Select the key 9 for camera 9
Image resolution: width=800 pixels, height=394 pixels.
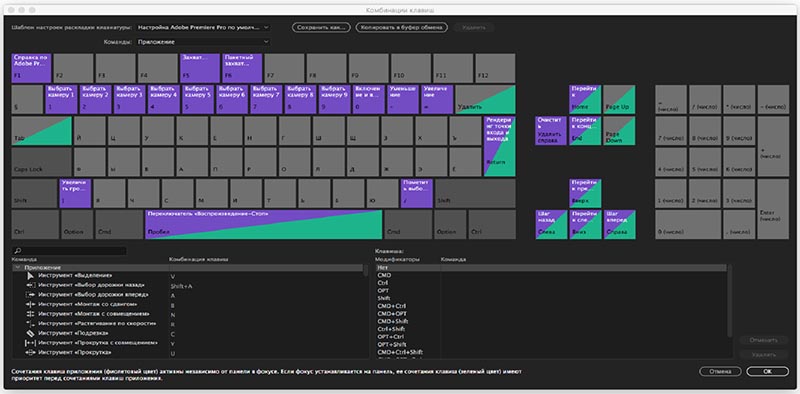pyautogui.click(x=335, y=100)
